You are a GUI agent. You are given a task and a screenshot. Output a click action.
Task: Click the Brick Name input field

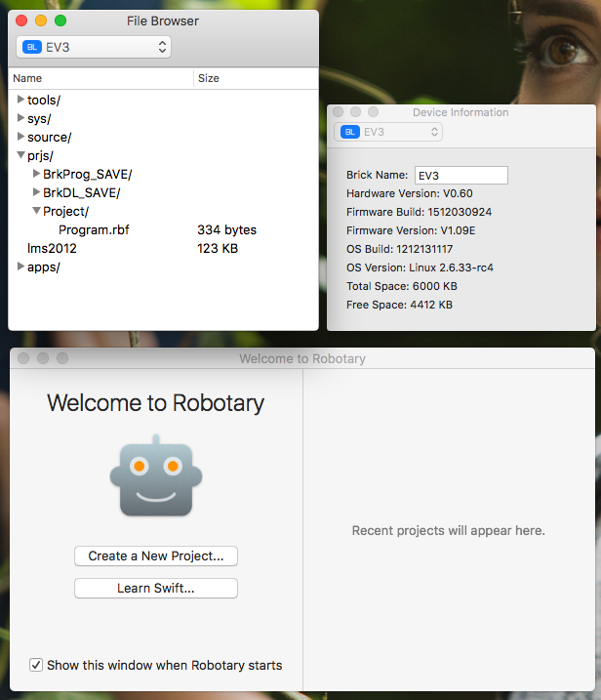461,175
